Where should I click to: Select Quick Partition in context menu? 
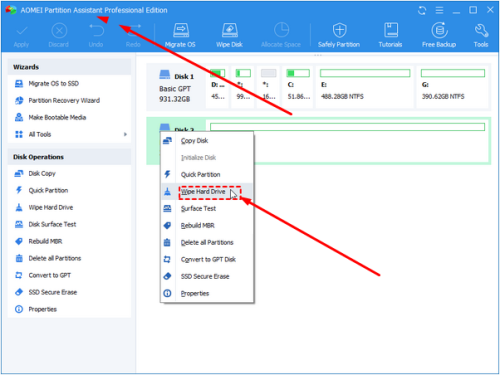tap(207, 175)
